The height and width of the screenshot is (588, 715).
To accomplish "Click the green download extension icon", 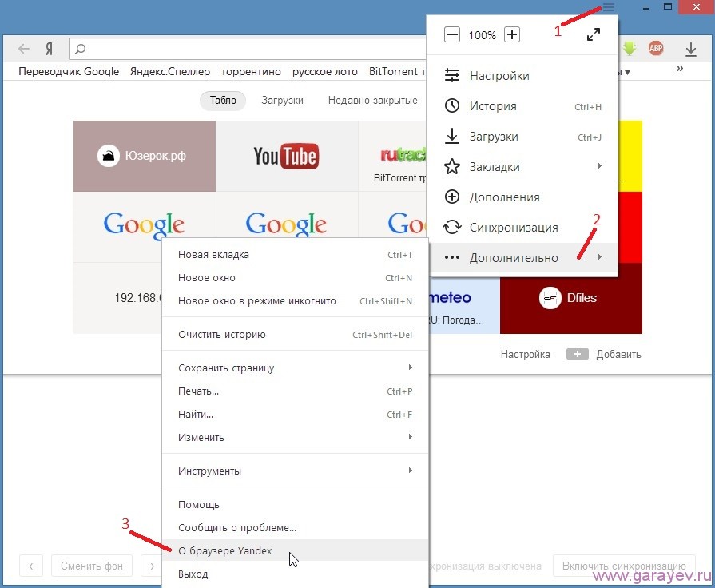I will coord(630,49).
